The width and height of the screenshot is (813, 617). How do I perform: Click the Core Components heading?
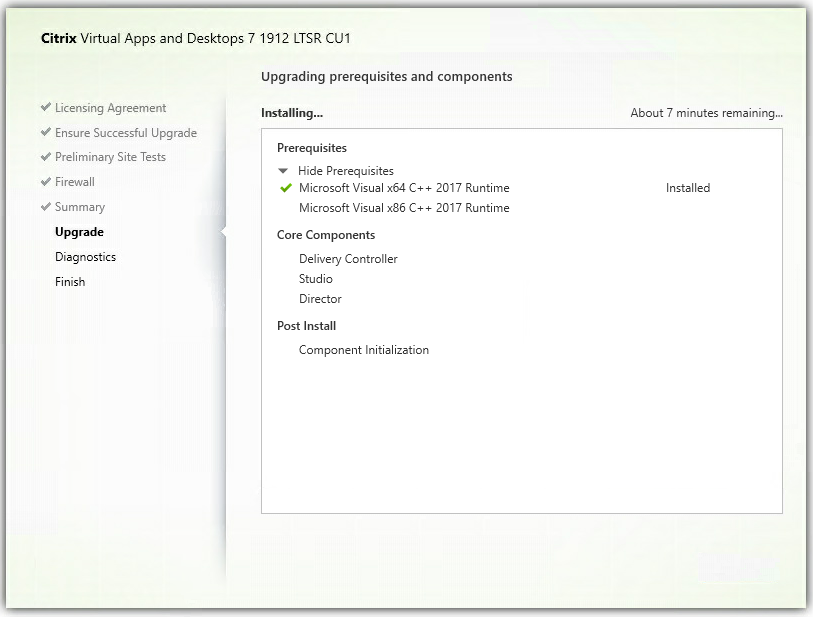[326, 235]
